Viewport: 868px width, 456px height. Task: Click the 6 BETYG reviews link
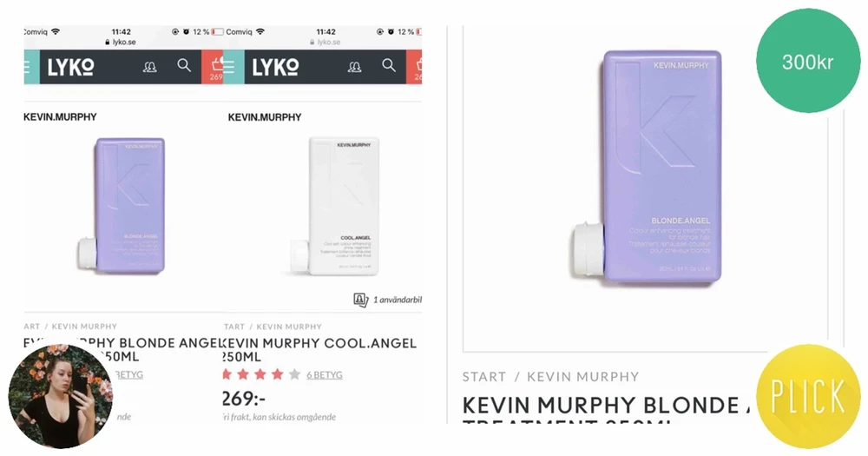[325, 375]
